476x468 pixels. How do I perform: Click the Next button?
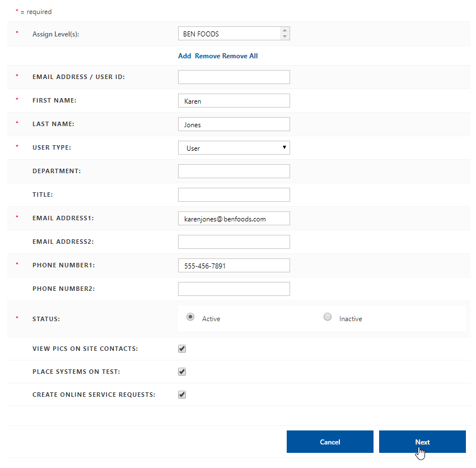point(422,442)
